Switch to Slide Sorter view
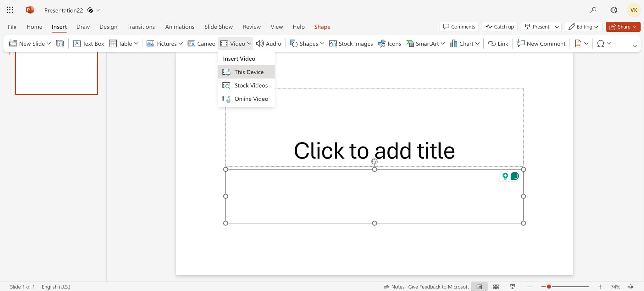Viewport: 644px width, 291px height. (x=496, y=287)
